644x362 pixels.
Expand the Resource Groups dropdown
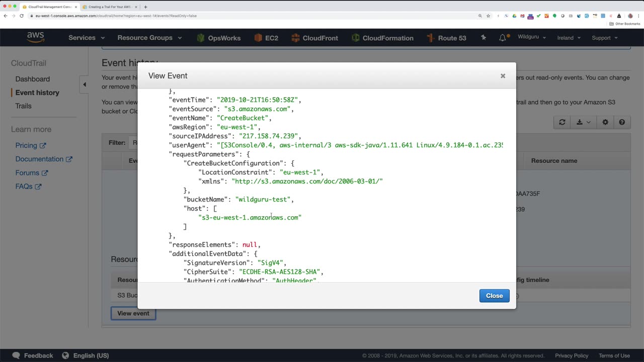coord(149,38)
